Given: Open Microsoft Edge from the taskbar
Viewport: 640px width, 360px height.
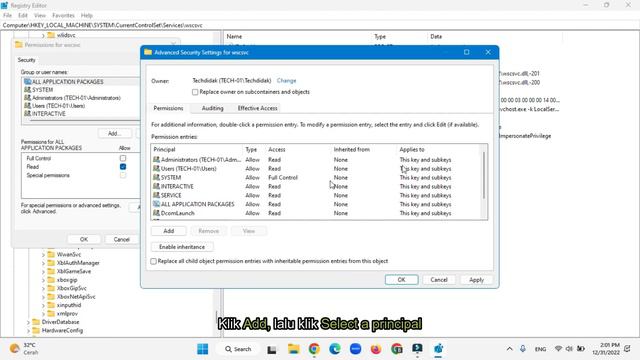Looking at the screenshot, I should [335, 349].
